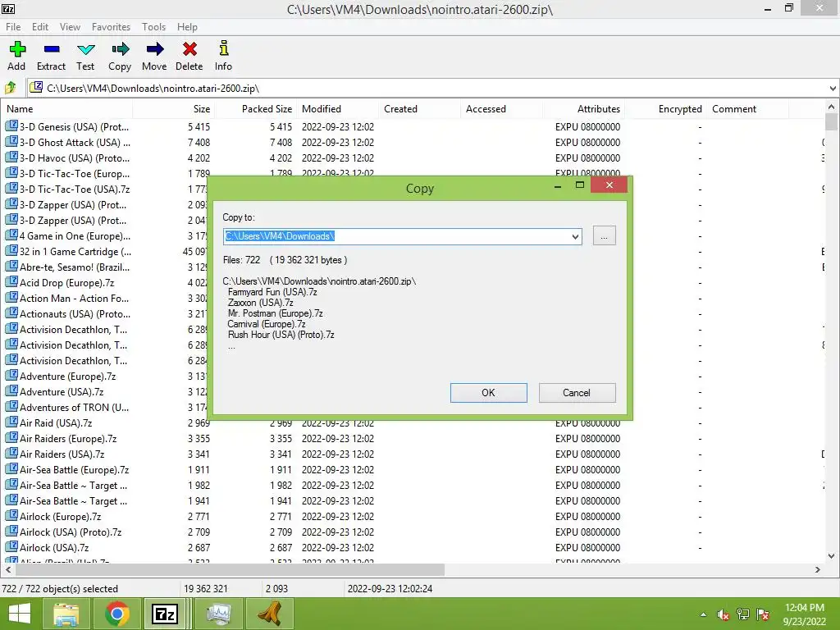Click the taskbar clock showing 12:04 PM
Screen dimensions: 840x630
[804, 614]
